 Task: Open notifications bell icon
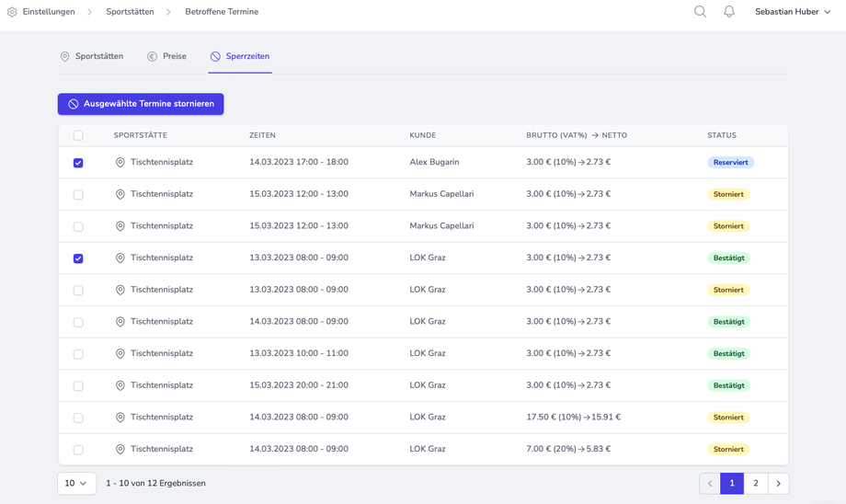[729, 12]
